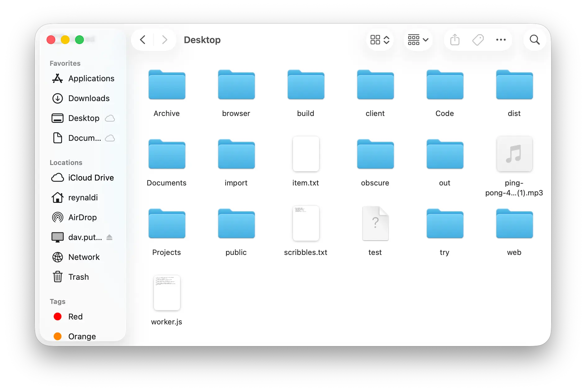Open the Tags icon in toolbar
Screen dimensions: 586x392
click(478, 40)
